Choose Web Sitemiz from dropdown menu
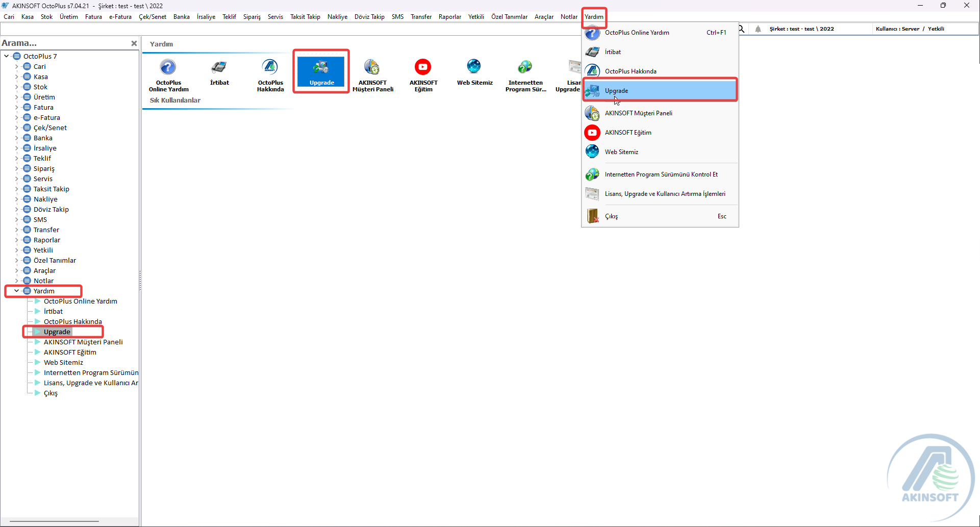 [x=660, y=152]
